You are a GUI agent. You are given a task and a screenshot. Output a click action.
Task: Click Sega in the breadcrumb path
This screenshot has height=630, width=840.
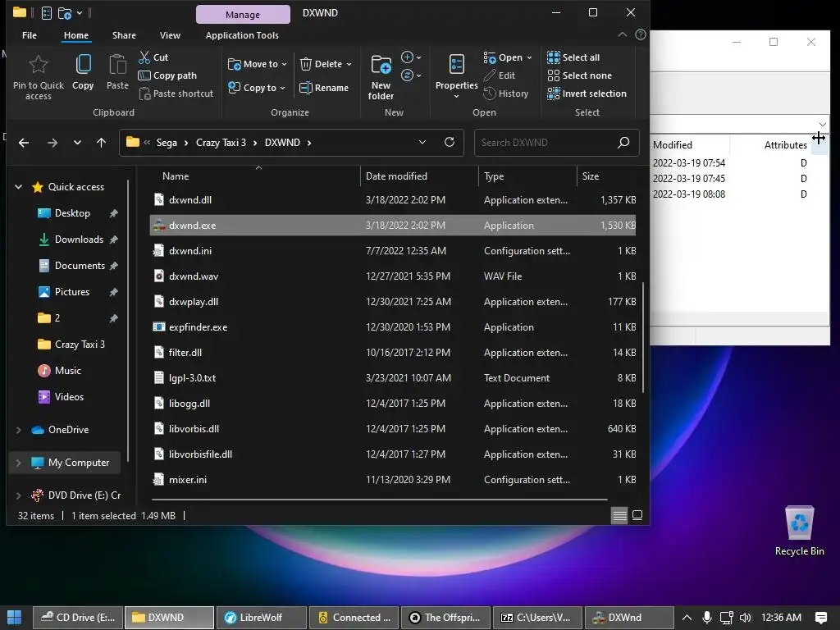[167, 143]
